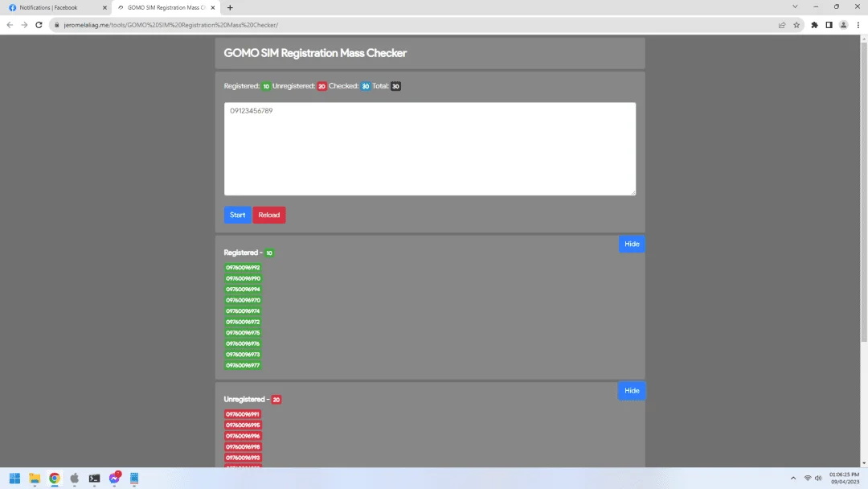Click the Unregistered count badge in summary
868x489 pixels.
tap(321, 86)
